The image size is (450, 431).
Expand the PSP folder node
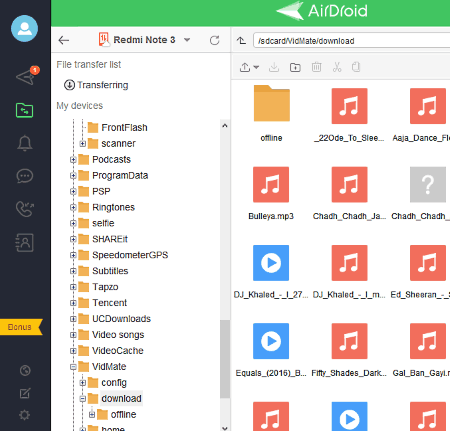73,191
